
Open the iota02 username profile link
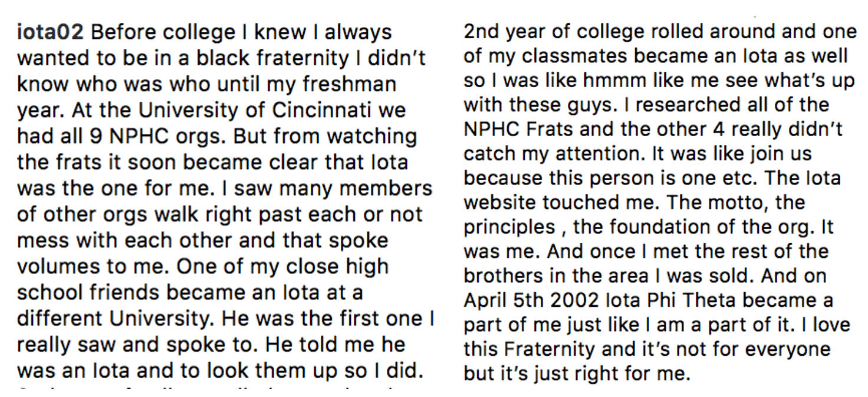50,33
